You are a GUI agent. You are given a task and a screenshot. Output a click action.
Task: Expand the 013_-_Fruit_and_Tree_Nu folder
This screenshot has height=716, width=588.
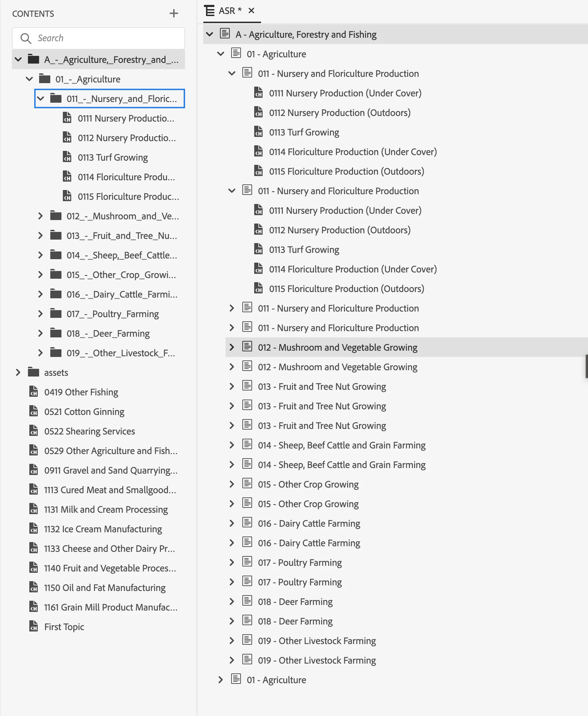pos(41,235)
